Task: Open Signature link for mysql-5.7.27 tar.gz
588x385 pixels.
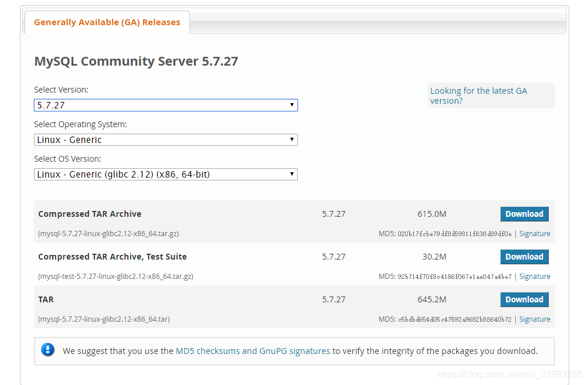Action: [535, 234]
